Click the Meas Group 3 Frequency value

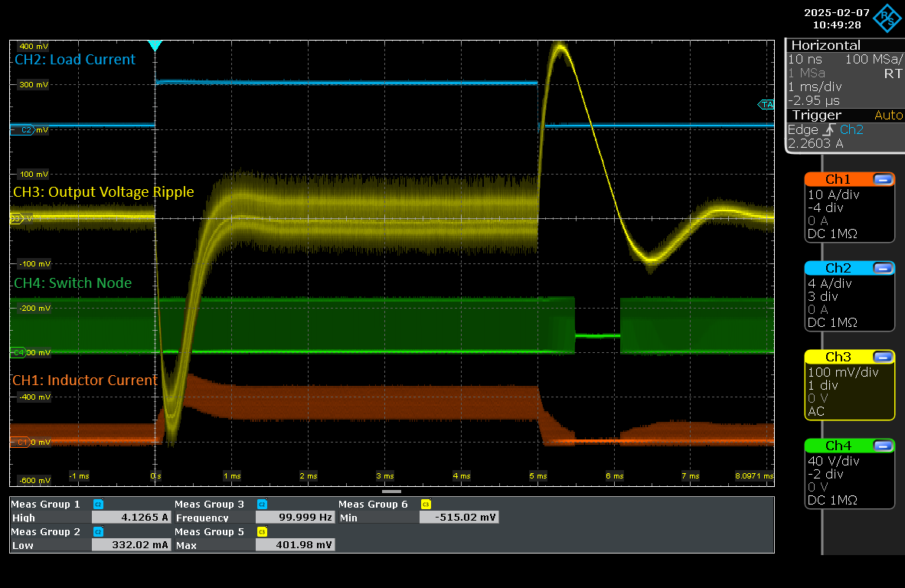coord(294,518)
